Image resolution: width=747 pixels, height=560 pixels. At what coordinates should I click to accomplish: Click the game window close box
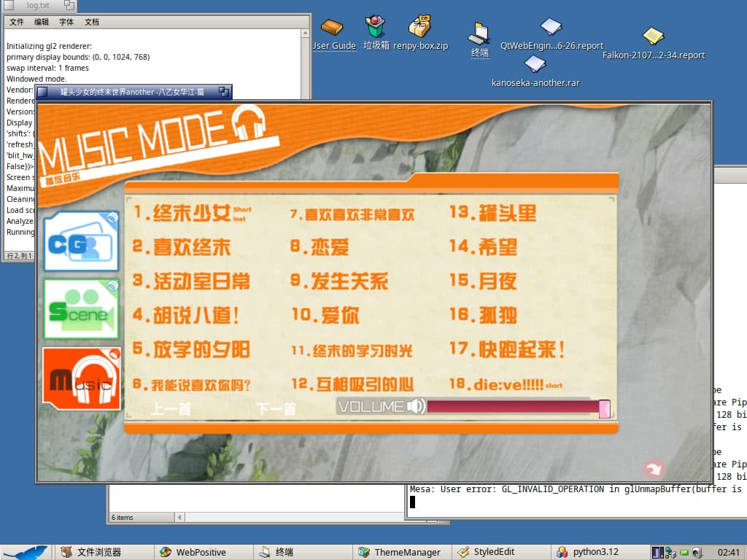[42, 92]
